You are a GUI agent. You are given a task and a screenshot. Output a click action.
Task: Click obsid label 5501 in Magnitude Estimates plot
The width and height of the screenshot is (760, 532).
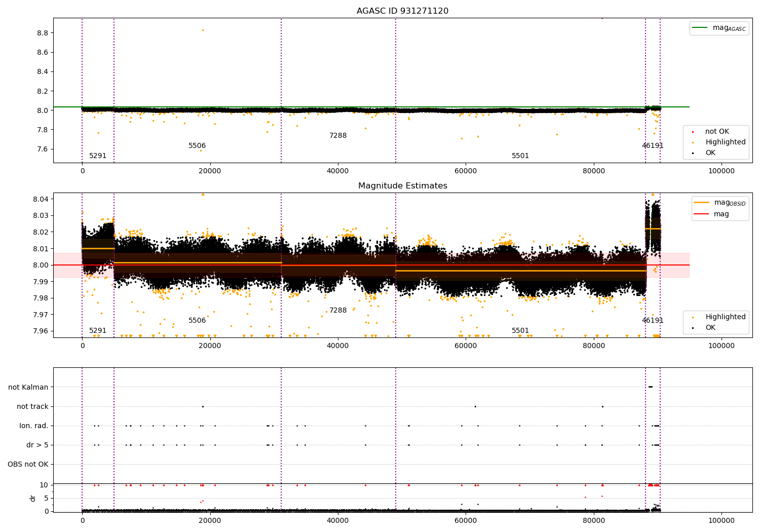520,331
